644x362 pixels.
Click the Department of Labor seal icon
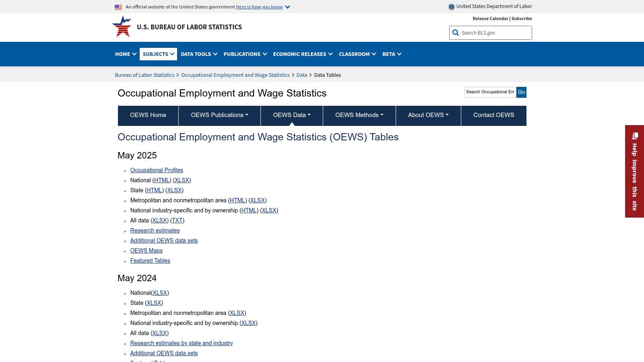click(452, 7)
